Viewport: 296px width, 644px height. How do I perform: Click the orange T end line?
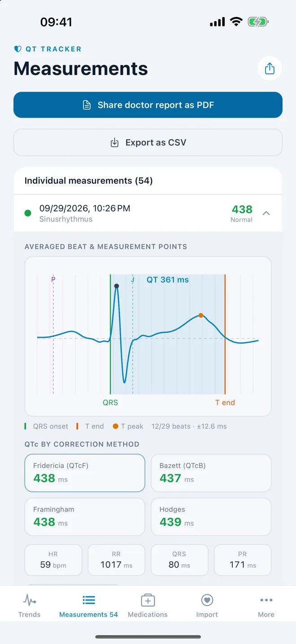click(x=225, y=334)
